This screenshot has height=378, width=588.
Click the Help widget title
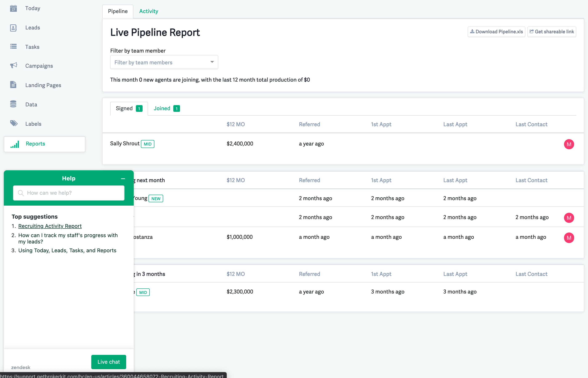click(x=69, y=178)
